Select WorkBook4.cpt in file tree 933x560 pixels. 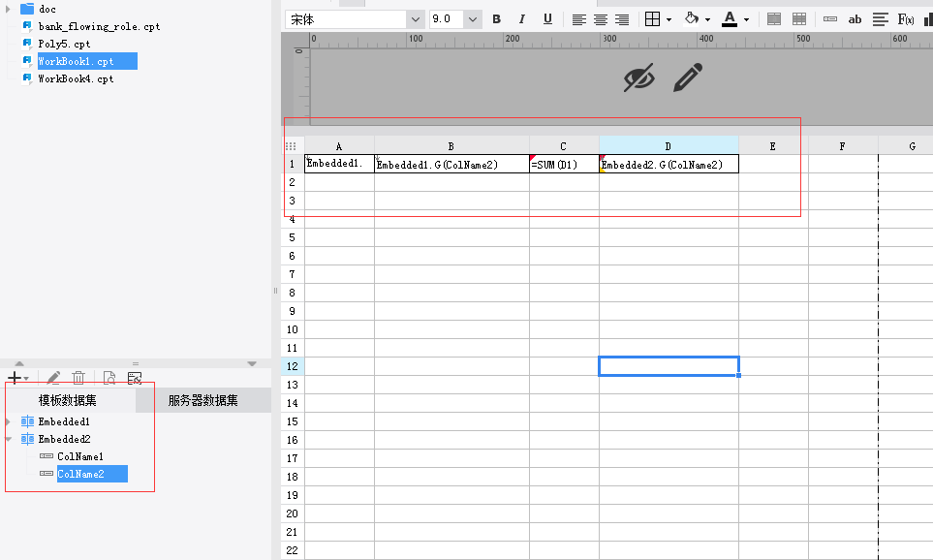click(x=76, y=78)
